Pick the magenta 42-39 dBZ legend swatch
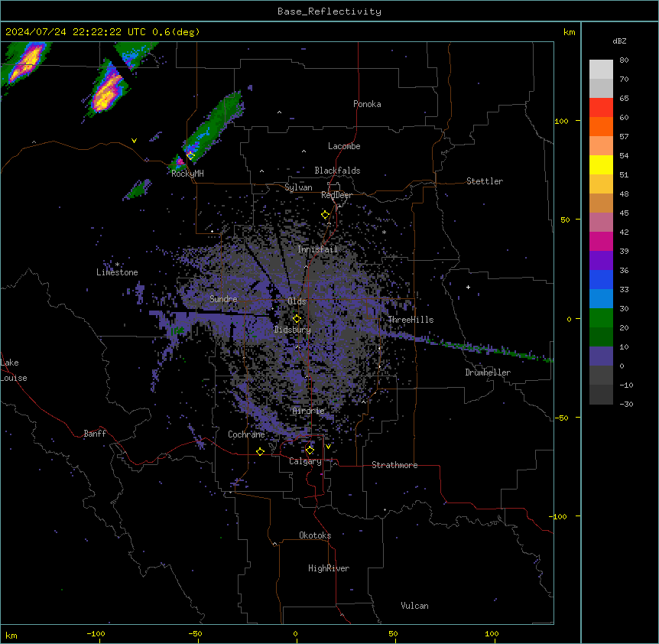 [601, 241]
